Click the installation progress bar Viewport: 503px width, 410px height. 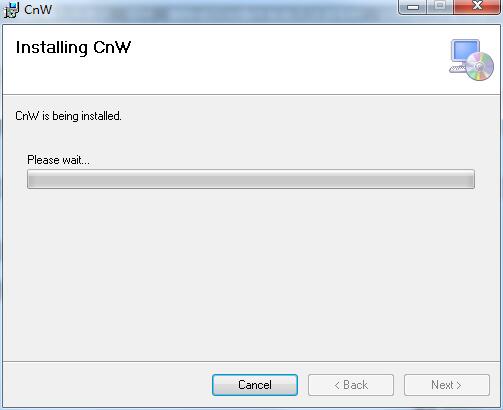[251, 179]
